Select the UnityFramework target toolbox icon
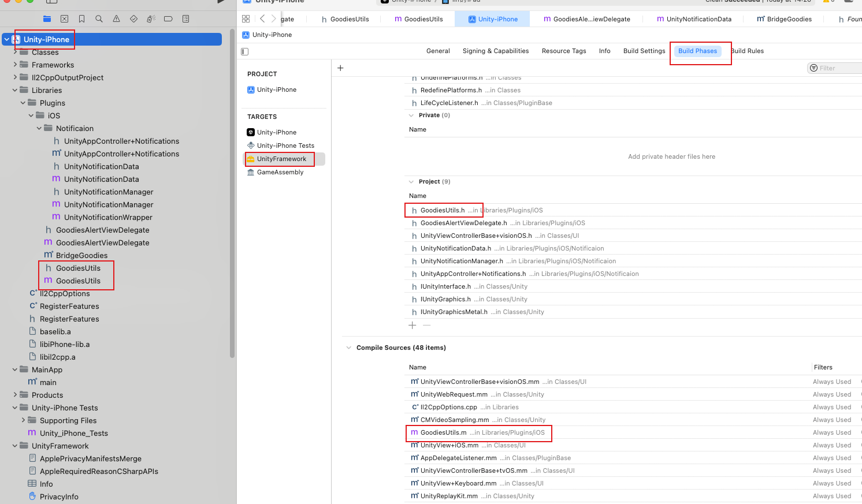862x504 pixels. point(251,159)
